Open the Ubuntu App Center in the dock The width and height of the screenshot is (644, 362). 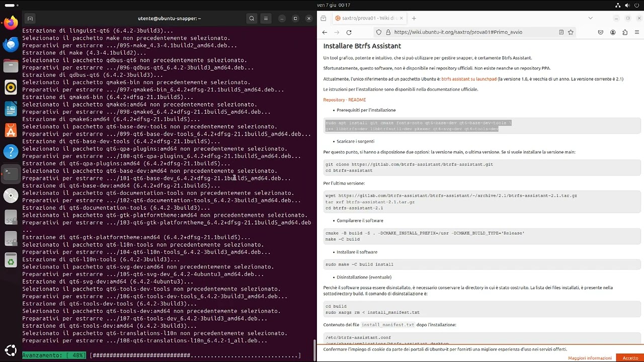tap(11, 130)
